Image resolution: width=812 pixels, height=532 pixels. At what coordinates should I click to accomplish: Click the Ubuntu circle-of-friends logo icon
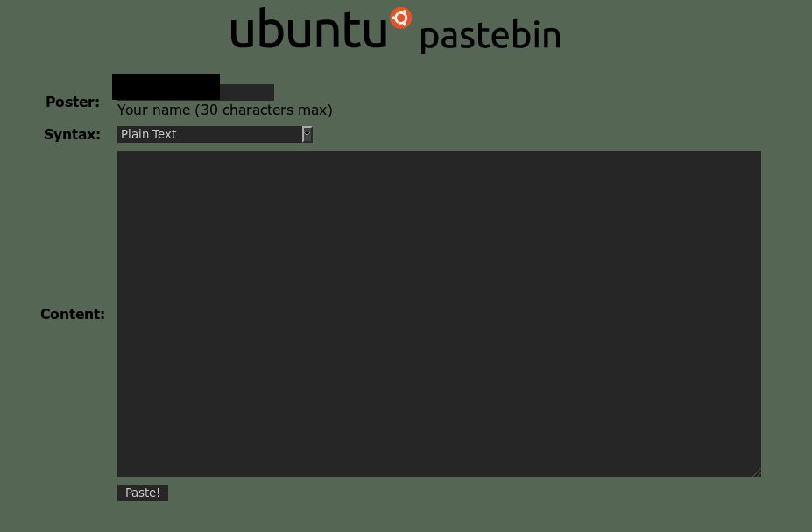pos(399,18)
